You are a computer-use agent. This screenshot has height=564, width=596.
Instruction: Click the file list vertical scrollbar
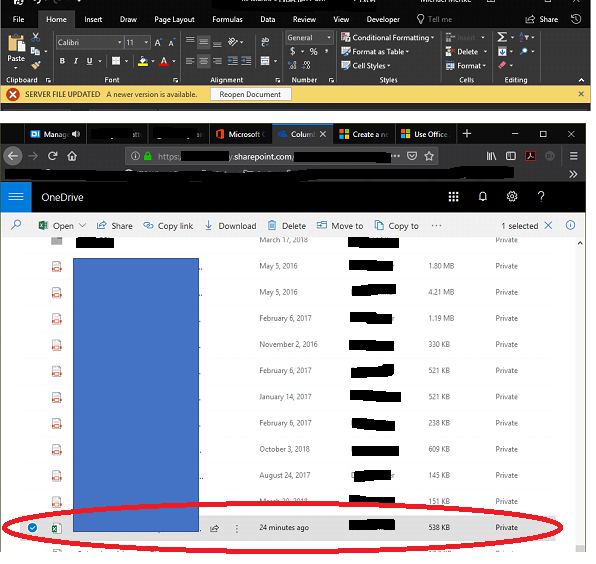point(580,395)
